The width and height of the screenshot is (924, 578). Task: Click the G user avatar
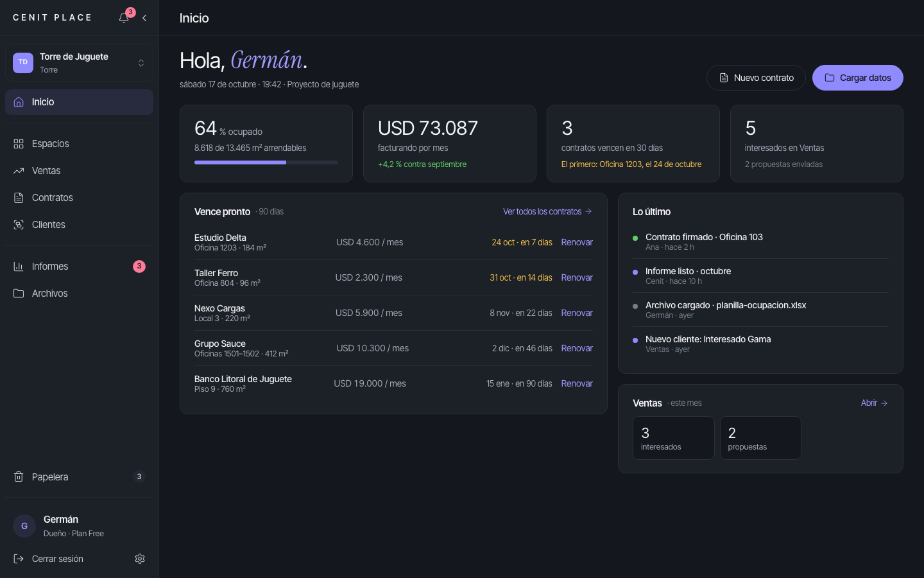pos(24,526)
